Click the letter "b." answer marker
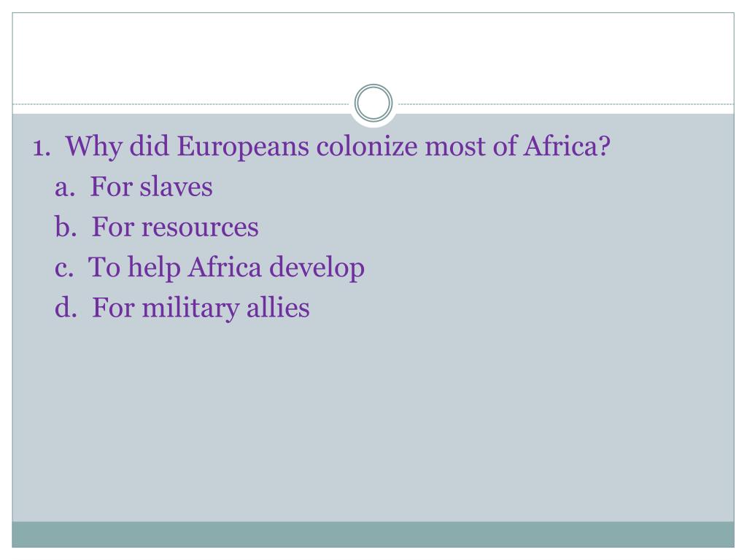 coord(66,227)
